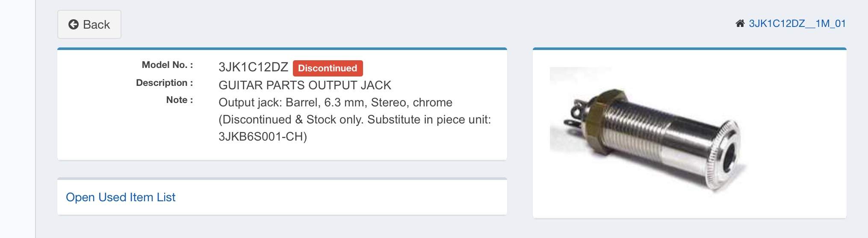Click the left sidebar strip
Viewport: 868px width, 238px height.
(x=18, y=119)
